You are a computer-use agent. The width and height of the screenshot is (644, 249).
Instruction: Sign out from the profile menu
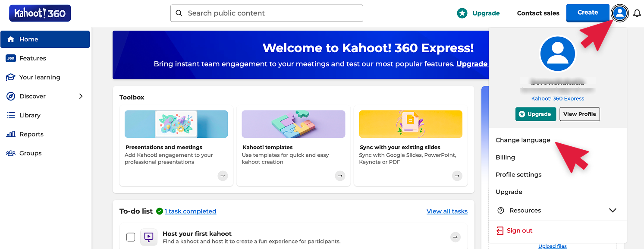point(515,230)
